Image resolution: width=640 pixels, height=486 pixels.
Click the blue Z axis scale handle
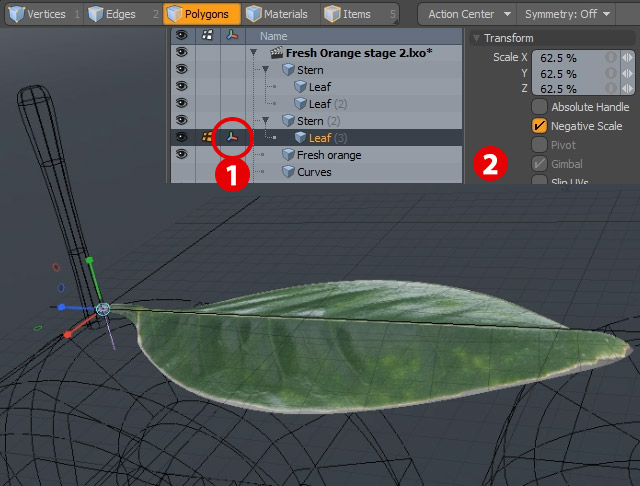coord(61,307)
